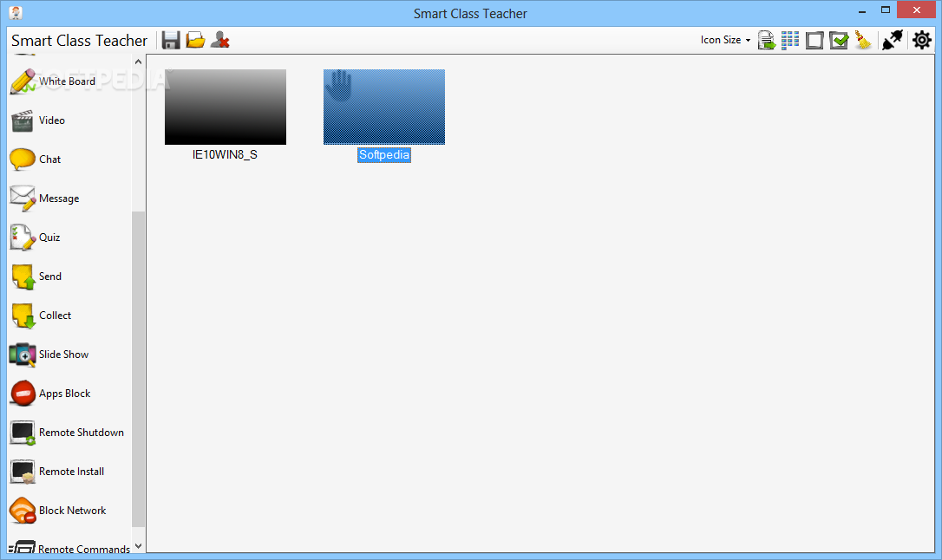Click the sidebar vertical scrollbar thumb

click(x=138, y=368)
